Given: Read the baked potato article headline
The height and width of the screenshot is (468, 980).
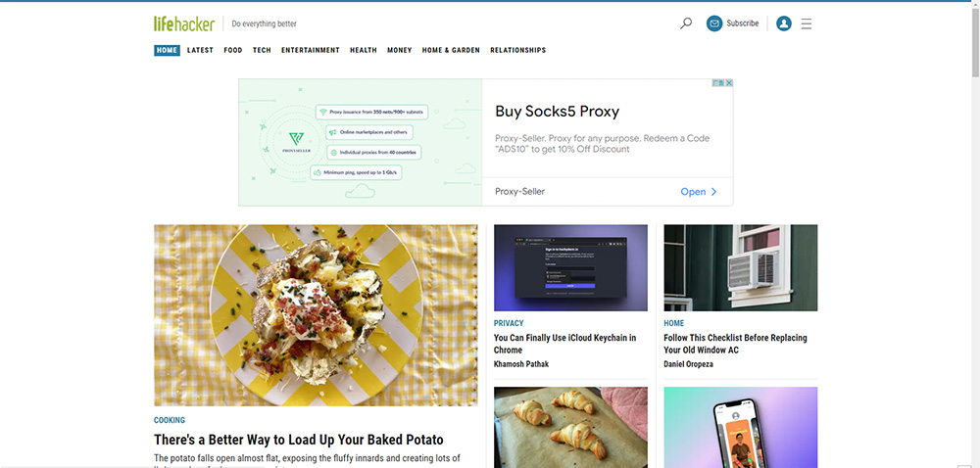Looking at the screenshot, I should 299,440.
